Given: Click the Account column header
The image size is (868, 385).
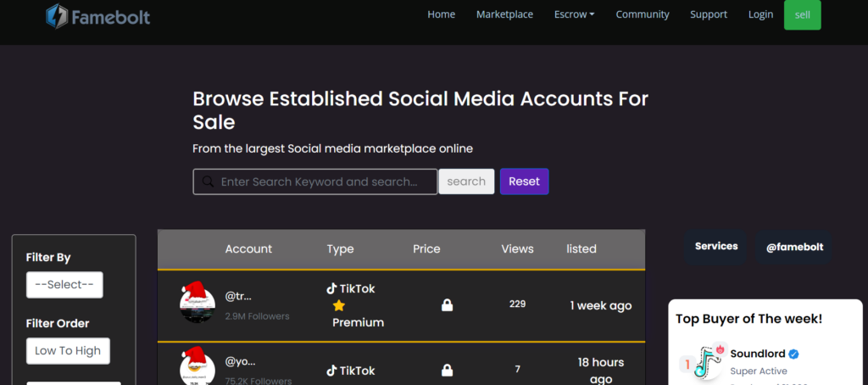Looking at the screenshot, I should [x=248, y=249].
